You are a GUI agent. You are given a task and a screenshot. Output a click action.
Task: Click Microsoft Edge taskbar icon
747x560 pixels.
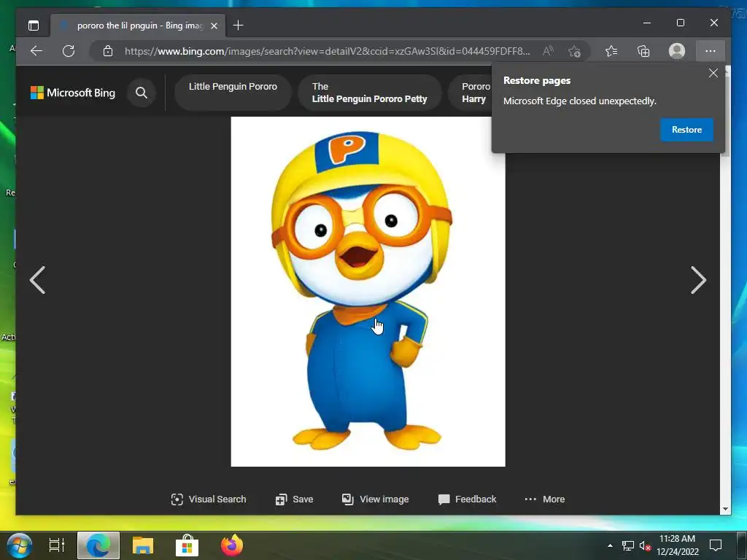98,545
